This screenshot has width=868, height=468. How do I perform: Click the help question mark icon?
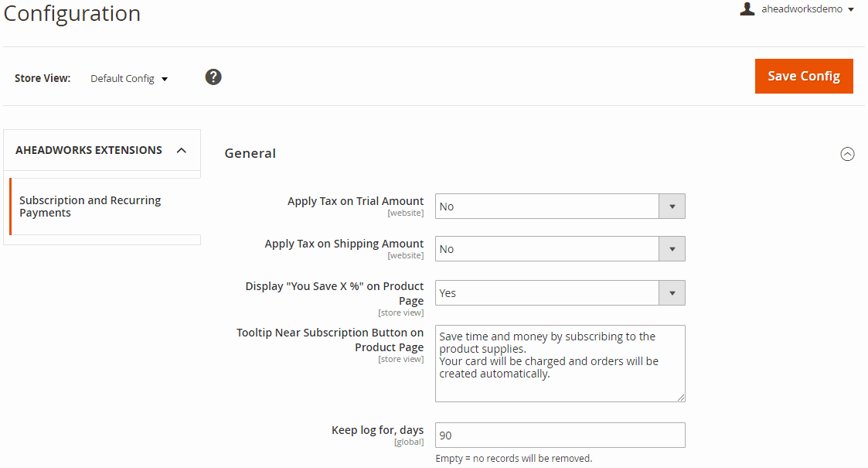coord(213,77)
